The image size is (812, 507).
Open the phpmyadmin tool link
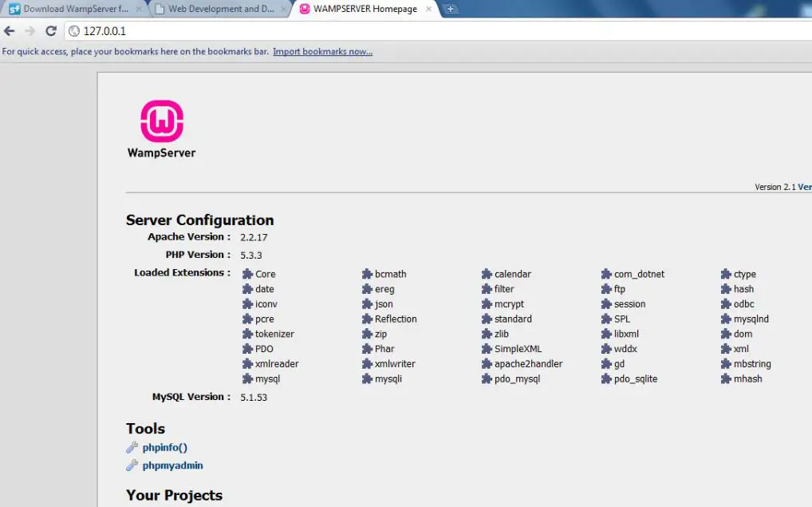pyautogui.click(x=172, y=465)
